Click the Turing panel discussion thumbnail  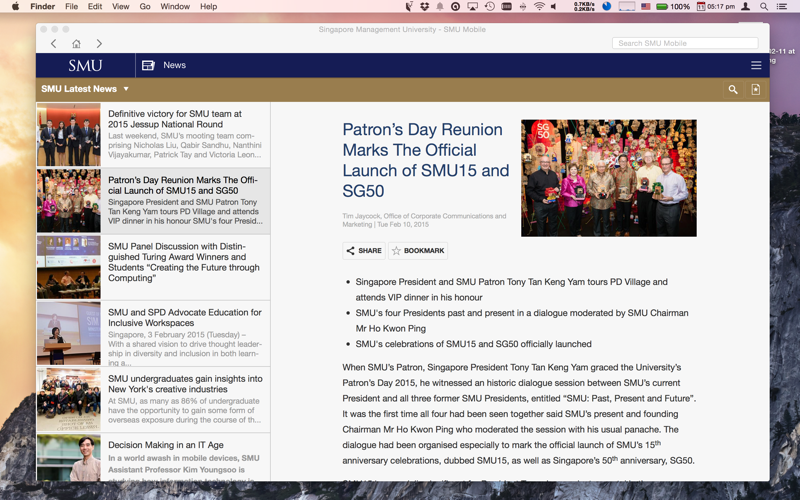click(x=68, y=267)
